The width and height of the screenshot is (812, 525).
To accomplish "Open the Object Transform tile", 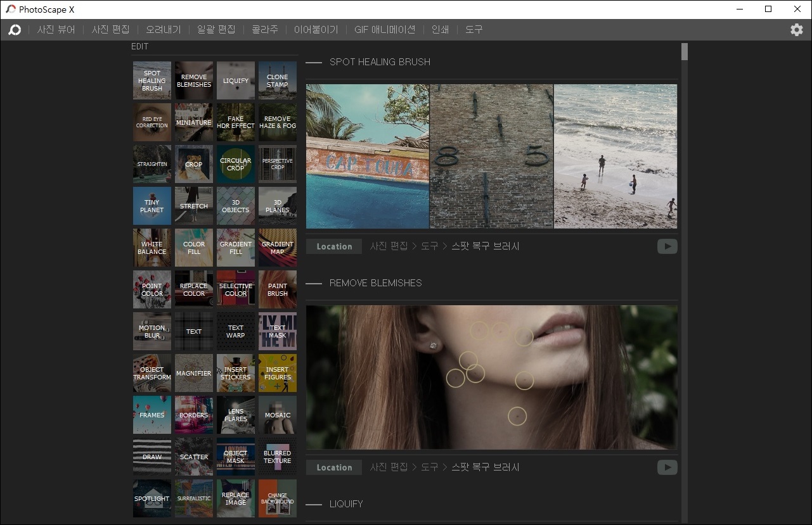I will (x=152, y=373).
